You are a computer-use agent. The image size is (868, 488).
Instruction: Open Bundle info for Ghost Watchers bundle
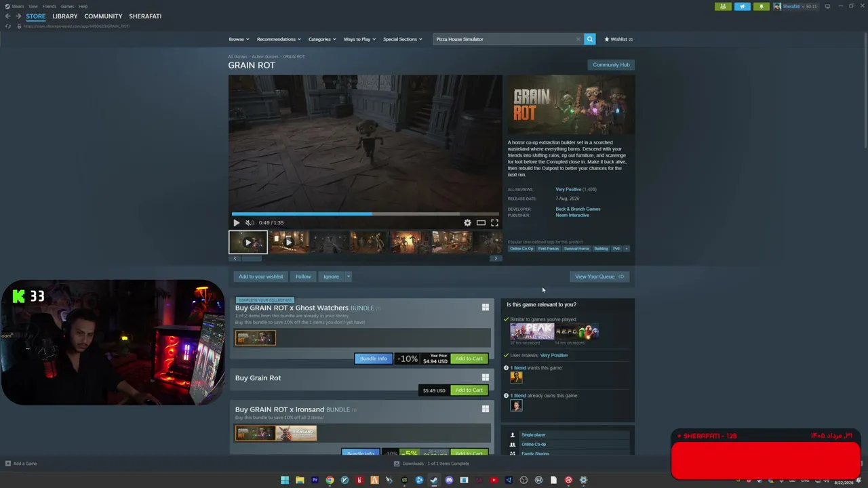(x=373, y=359)
